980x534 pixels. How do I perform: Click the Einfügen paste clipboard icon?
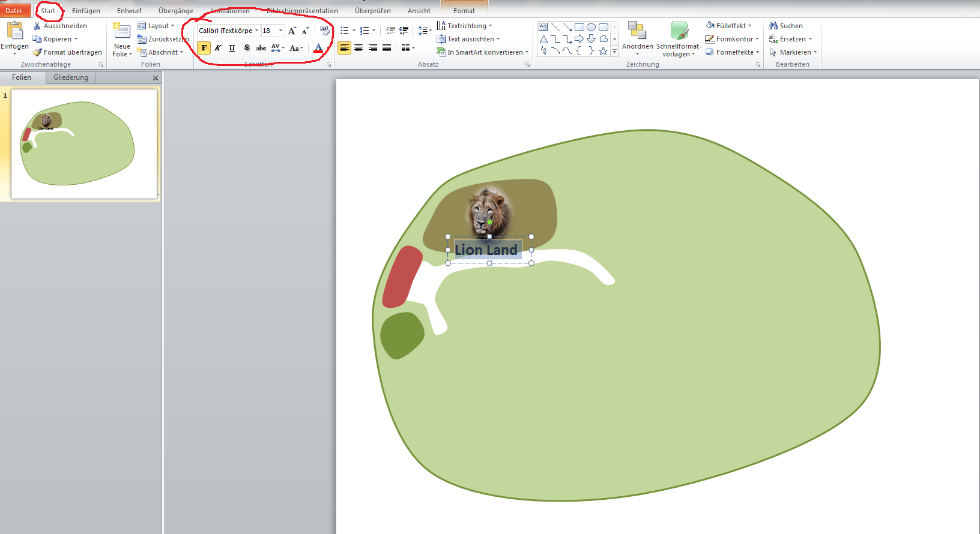point(14,30)
